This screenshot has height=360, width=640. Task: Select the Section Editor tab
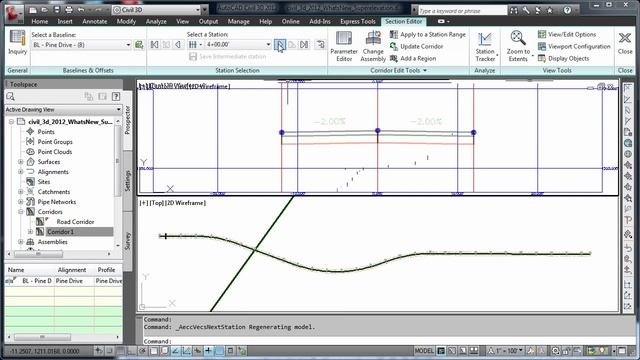click(403, 21)
